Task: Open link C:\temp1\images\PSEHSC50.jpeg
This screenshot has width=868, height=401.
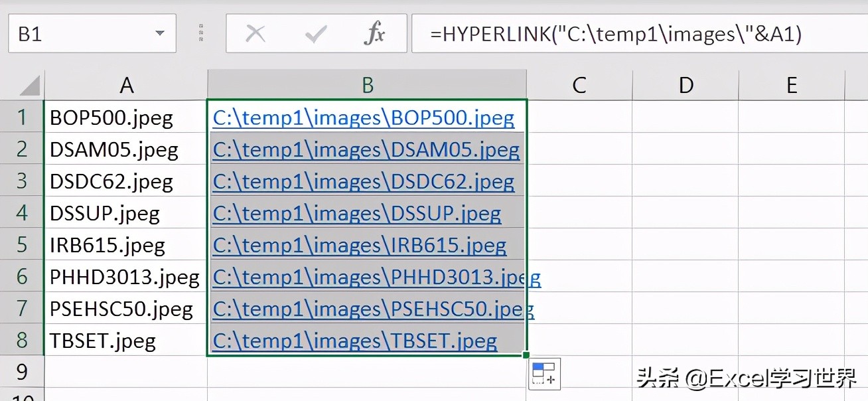Action: click(374, 309)
